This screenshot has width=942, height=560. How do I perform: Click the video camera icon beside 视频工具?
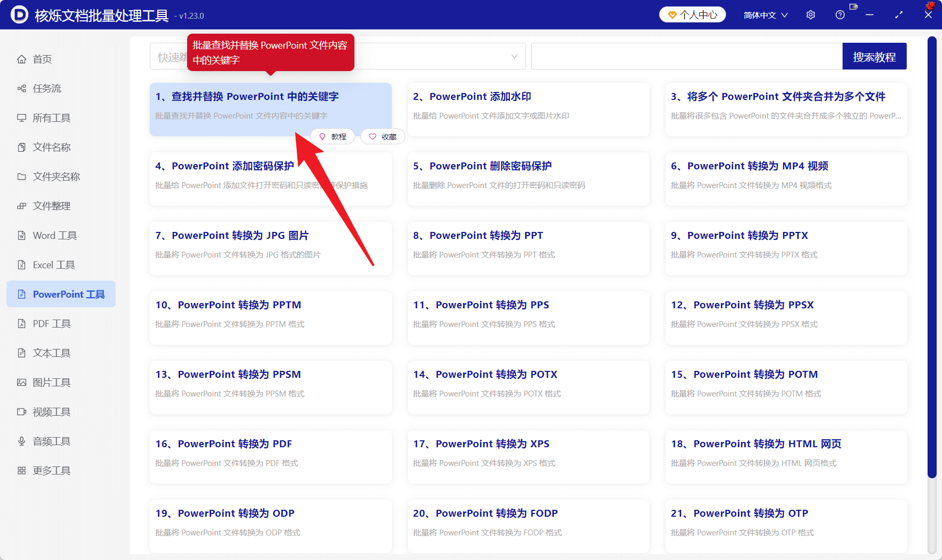pos(21,412)
